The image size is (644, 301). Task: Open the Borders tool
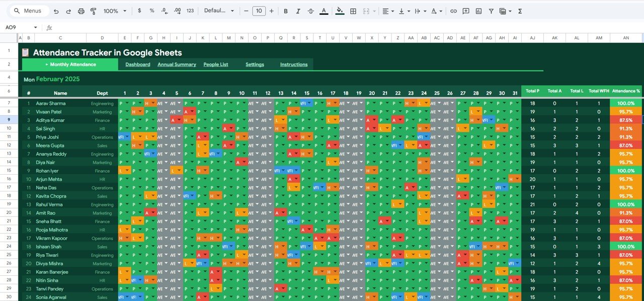tap(353, 11)
